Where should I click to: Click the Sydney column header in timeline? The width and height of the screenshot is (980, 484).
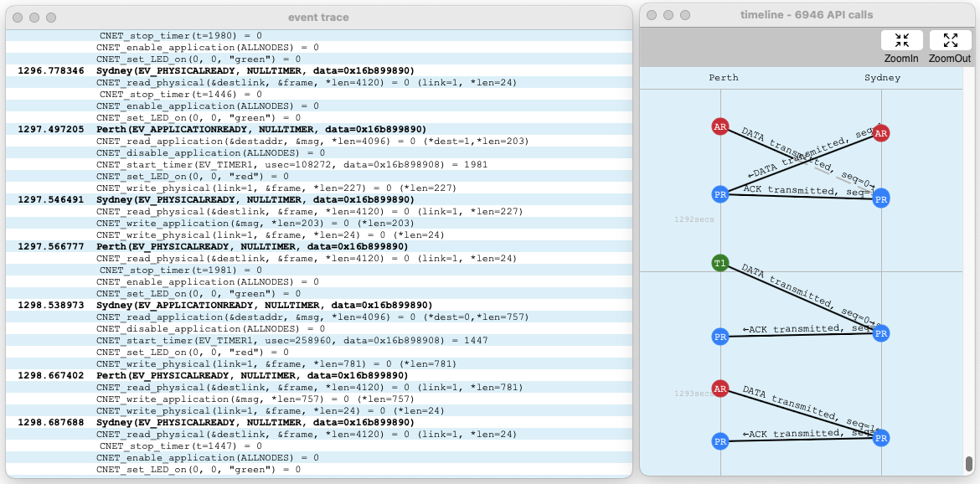tap(882, 78)
